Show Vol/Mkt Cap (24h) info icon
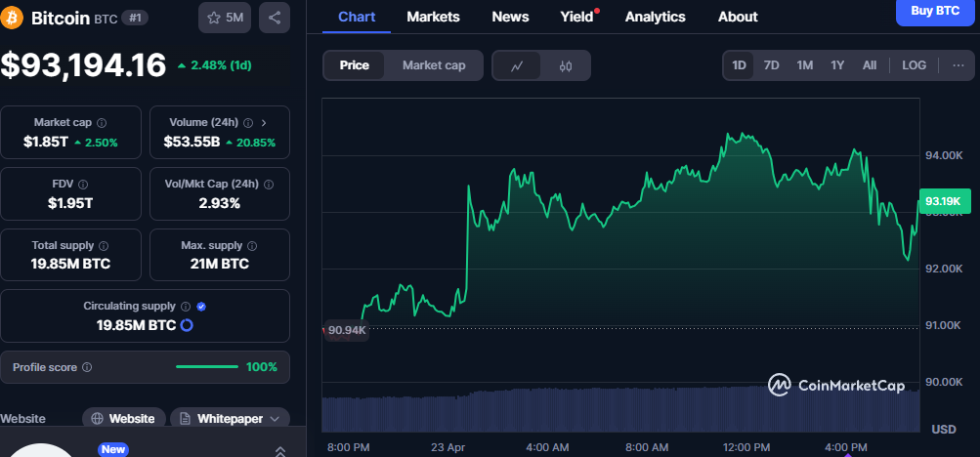Viewport: 980px width, 457px height. pos(269,185)
